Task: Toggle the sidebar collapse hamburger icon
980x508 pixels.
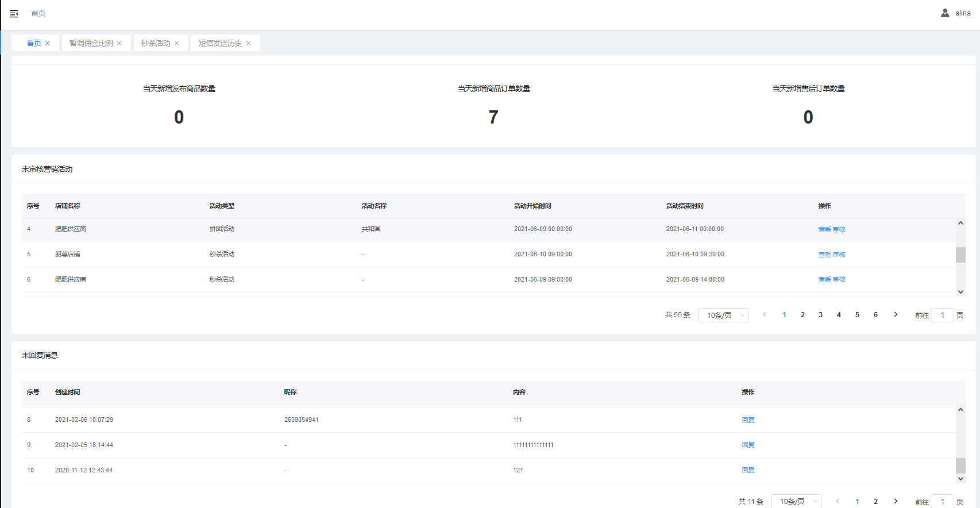Action: [14, 13]
